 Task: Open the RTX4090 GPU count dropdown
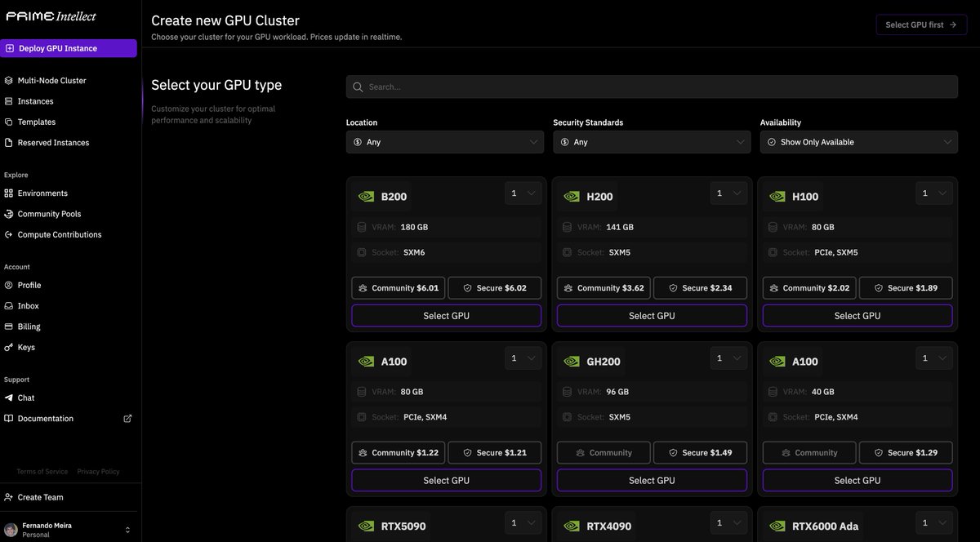pos(728,523)
